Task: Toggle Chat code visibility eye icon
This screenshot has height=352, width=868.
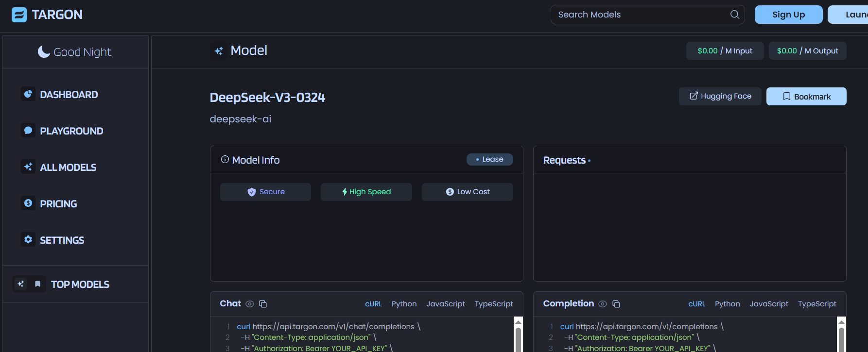Action: (x=250, y=304)
